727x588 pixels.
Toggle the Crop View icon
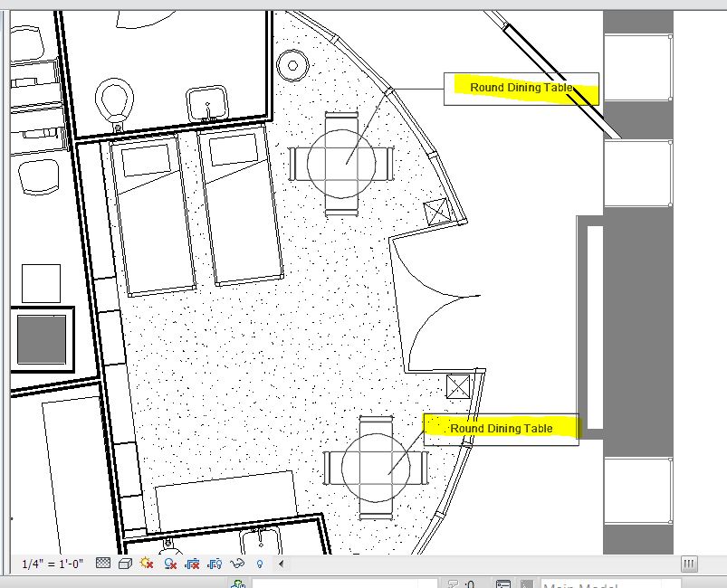(192, 564)
